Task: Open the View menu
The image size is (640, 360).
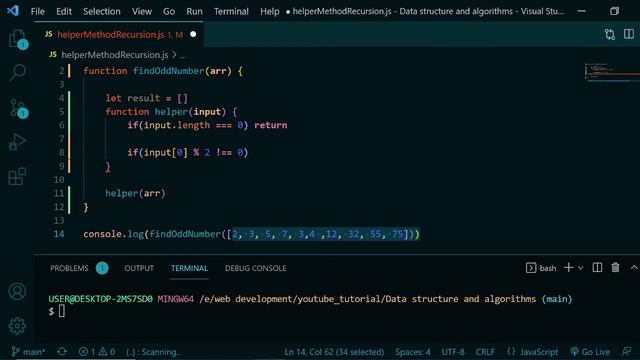Action: pos(142,11)
